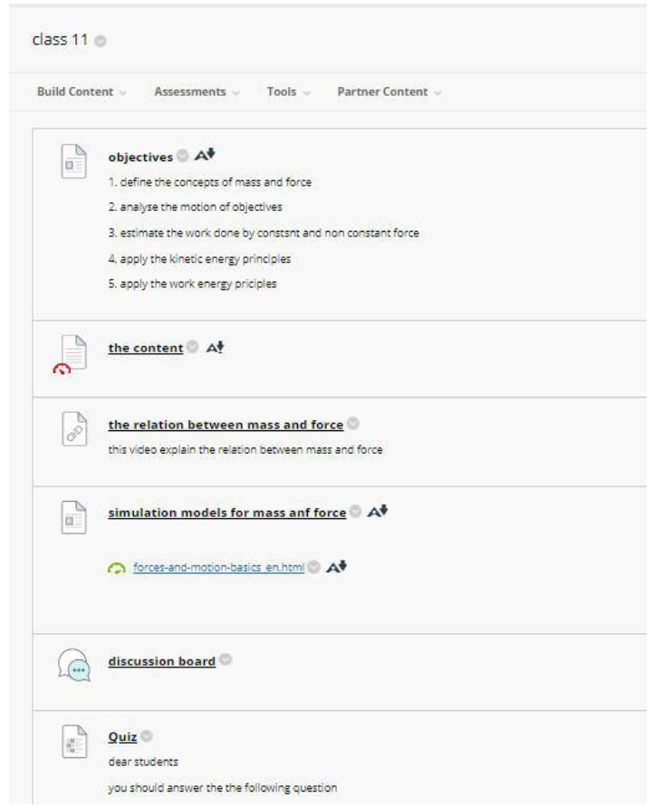Open options menu beside objectives title
Image resolution: width=672 pixels, height=807 pixels.
tap(183, 156)
